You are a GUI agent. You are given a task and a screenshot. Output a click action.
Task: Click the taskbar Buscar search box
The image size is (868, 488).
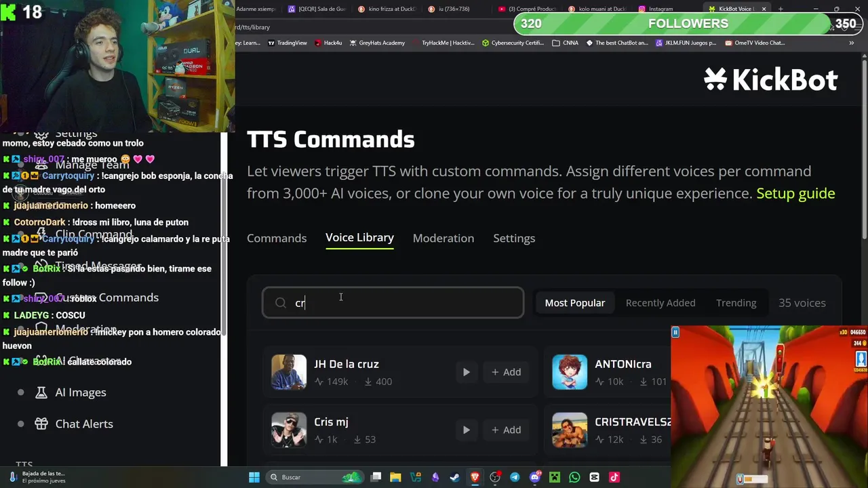pos(314,477)
